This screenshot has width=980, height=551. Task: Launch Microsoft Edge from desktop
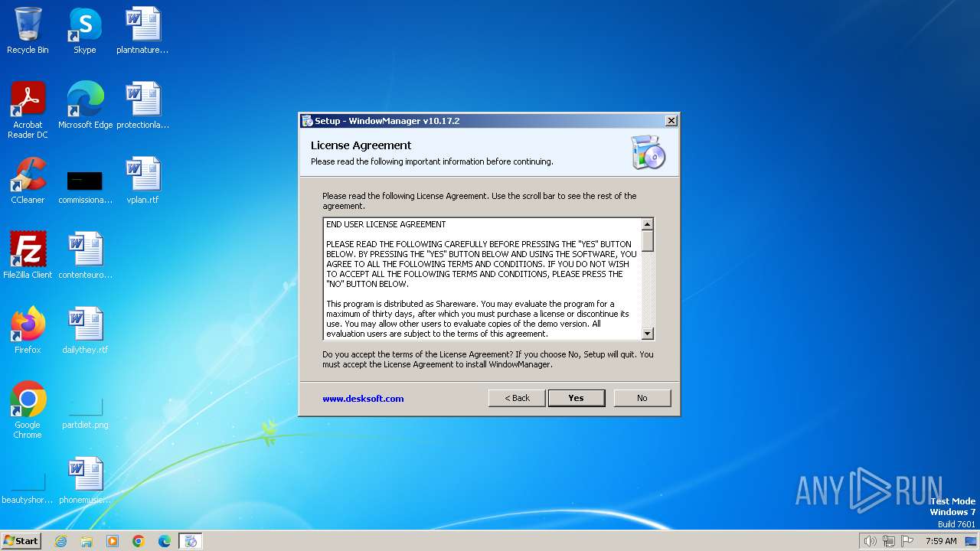(85, 106)
